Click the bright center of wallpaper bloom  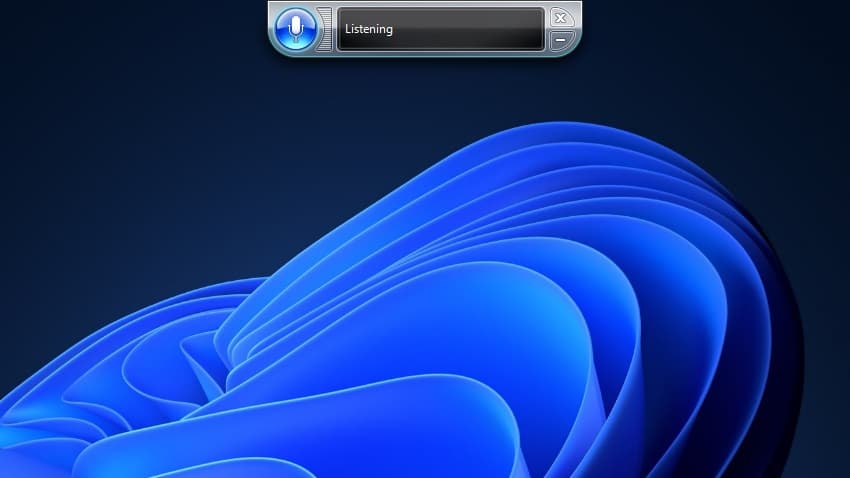point(520,330)
